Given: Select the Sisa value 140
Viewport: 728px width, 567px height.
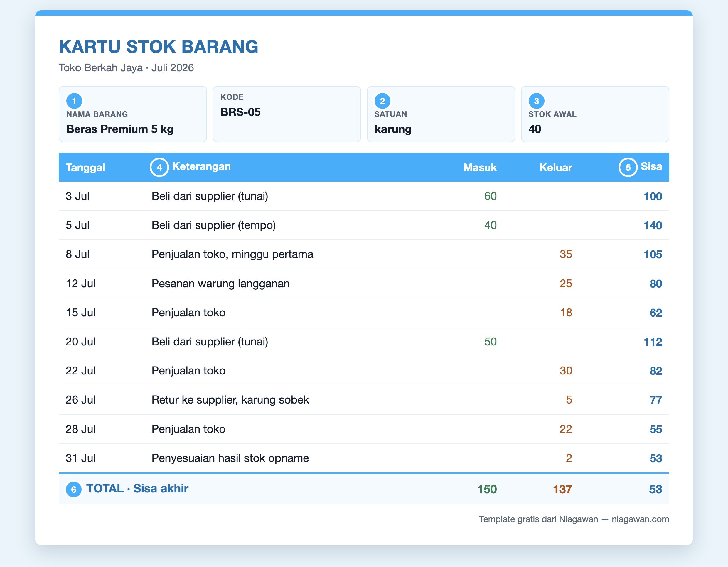Looking at the screenshot, I should point(653,225).
